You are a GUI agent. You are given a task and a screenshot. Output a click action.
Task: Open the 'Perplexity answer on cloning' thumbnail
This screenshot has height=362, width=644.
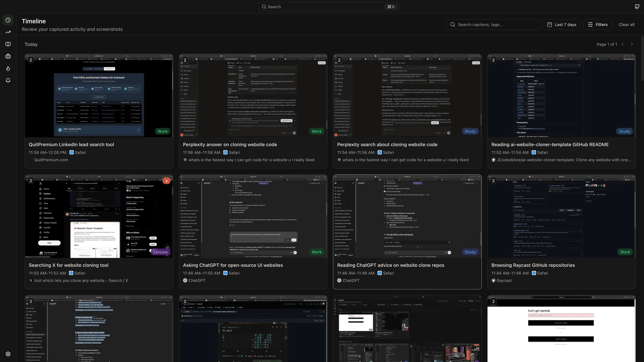253,95
